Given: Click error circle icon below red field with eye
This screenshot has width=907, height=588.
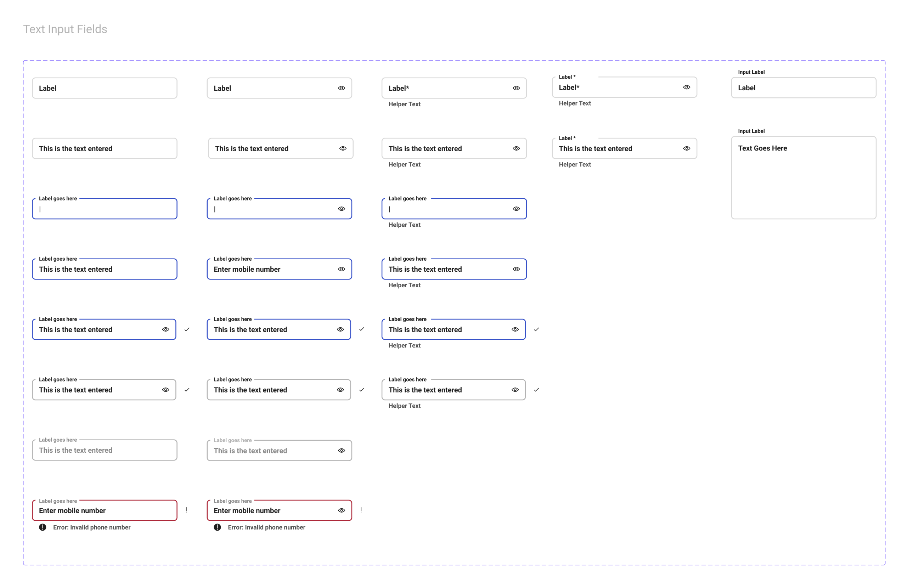Looking at the screenshot, I should [x=217, y=527].
